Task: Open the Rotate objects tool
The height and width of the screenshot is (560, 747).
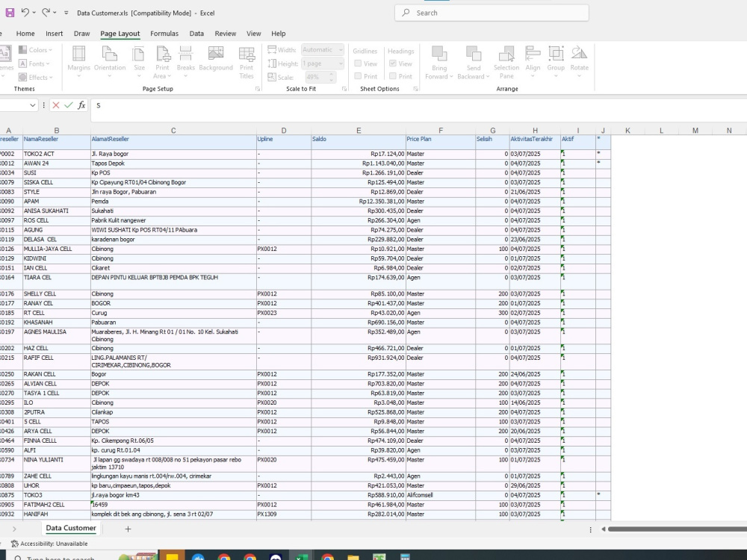Action: coord(580,62)
